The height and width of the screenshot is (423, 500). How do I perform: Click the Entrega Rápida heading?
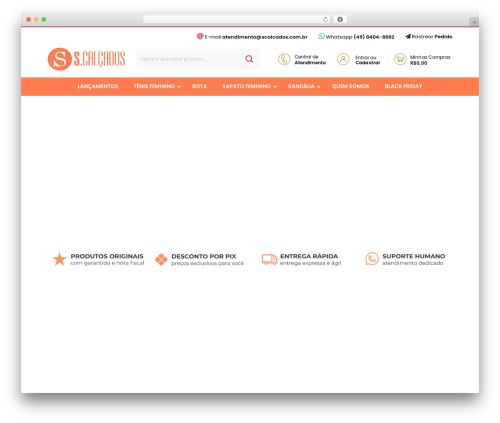[309, 256]
